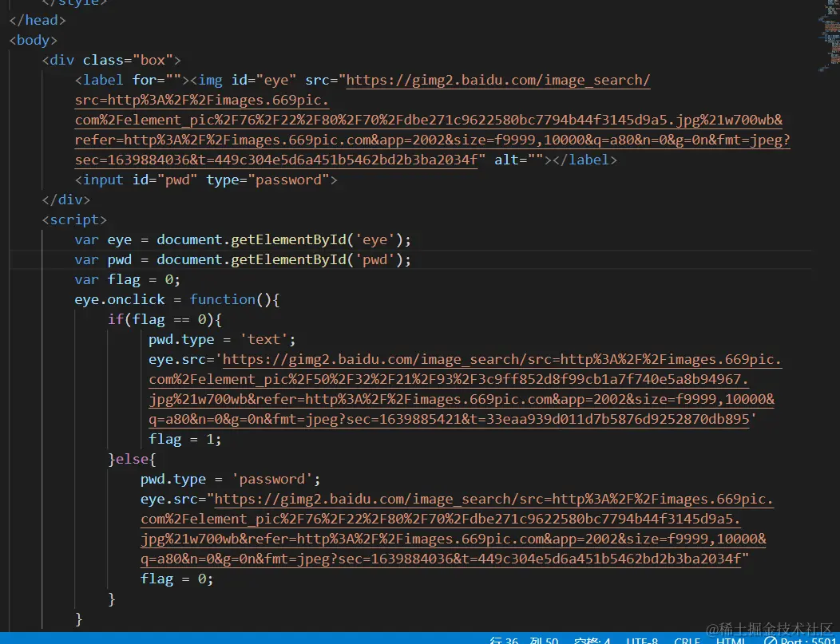
Task: Click the pwd.type = 'password' line
Action: [x=231, y=479]
